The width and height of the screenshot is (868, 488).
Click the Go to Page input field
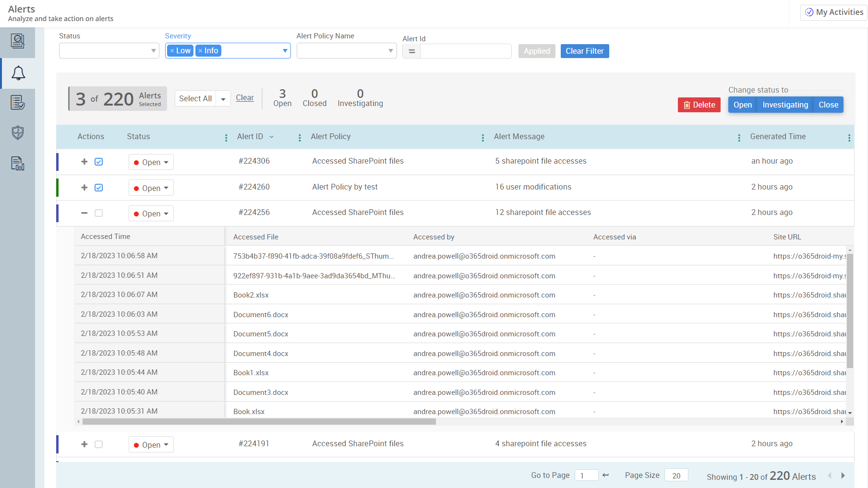click(586, 475)
